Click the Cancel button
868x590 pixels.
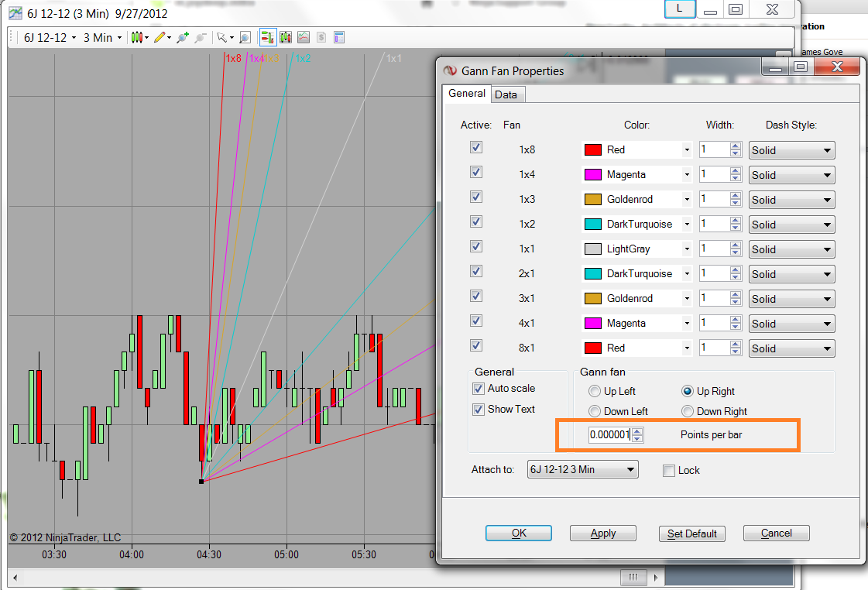click(776, 533)
